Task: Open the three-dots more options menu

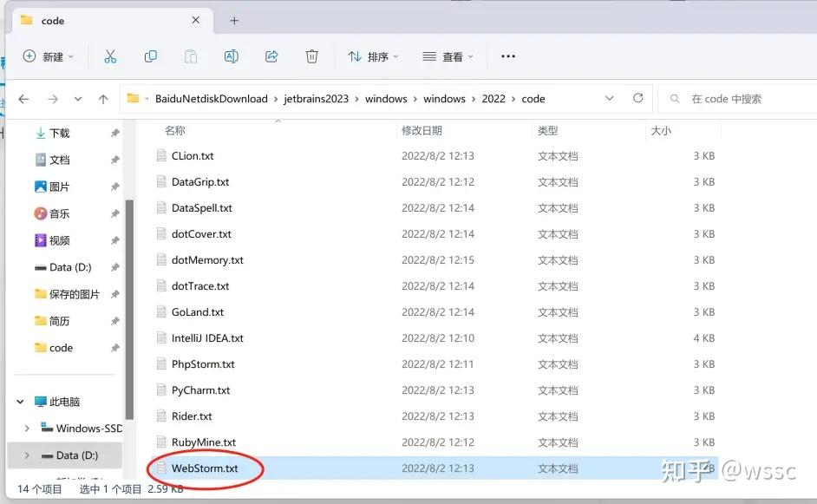Action: tap(508, 56)
